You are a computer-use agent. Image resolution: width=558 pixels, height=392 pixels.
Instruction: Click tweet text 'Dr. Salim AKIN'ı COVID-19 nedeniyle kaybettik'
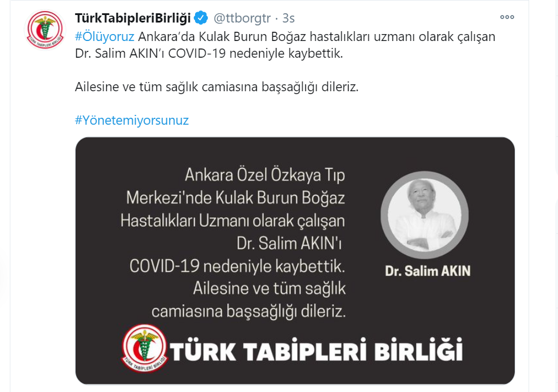tap(209, 54)
